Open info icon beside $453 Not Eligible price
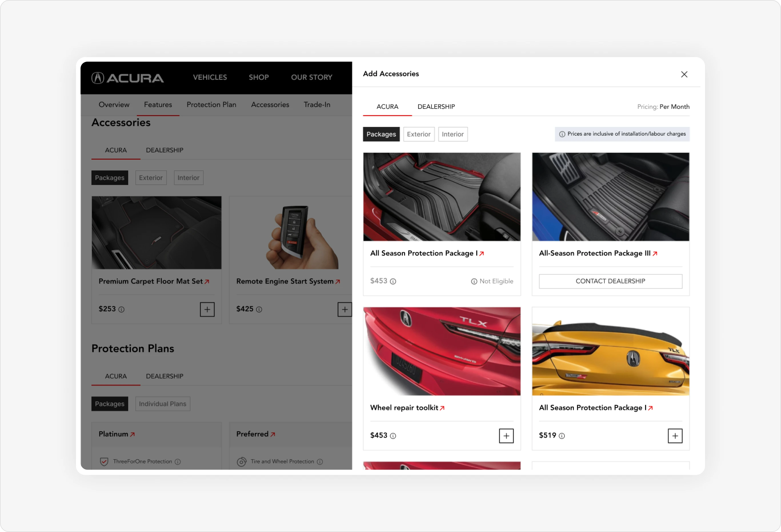Viewport: 781px width, 532px height. tap(393, 281)
